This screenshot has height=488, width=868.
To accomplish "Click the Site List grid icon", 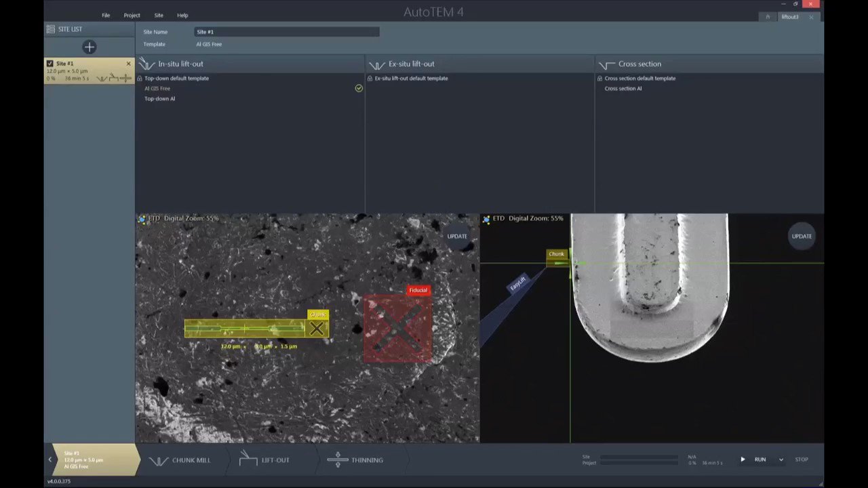I will coord(50,29).
